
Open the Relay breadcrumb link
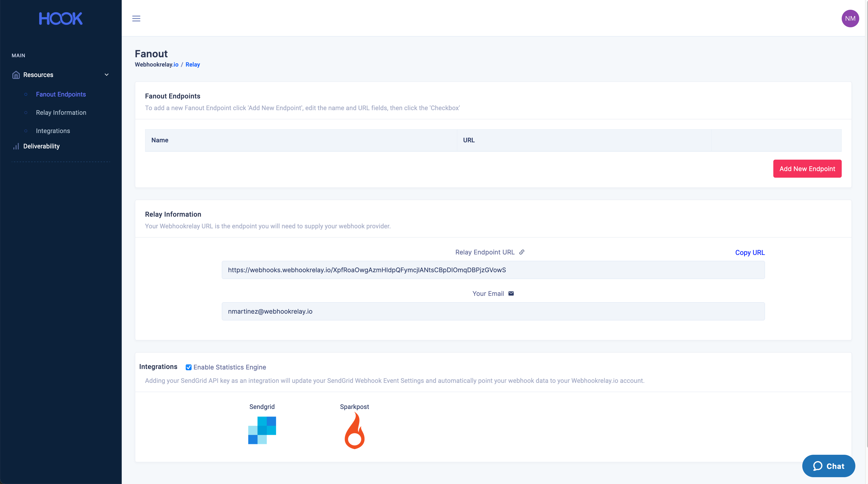(x=192, y=64)
